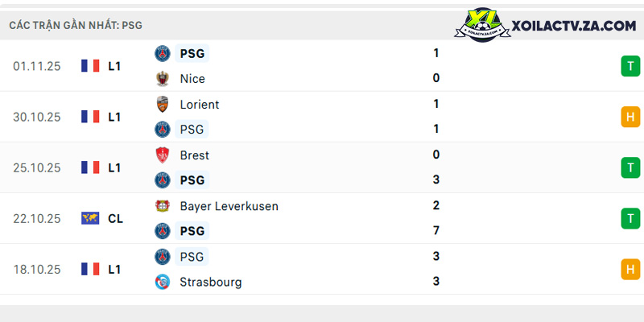644x322 pixels.
Task: Click the green T badge for Bayer Leverkusen match
Action: pyautogui.click(x=630, y=218)
